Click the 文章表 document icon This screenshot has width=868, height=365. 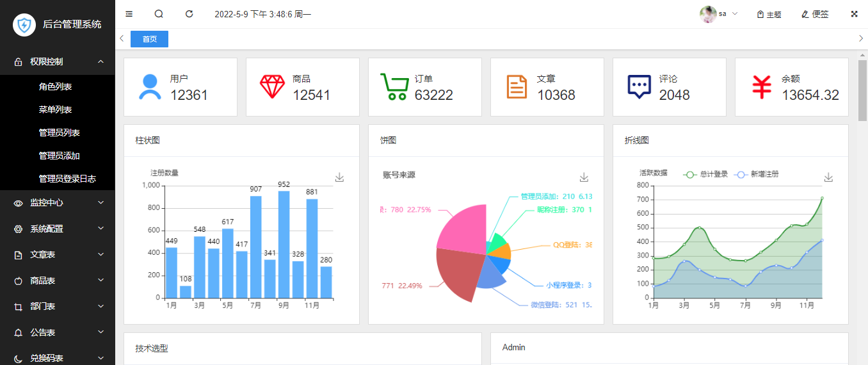coord(18,255)
